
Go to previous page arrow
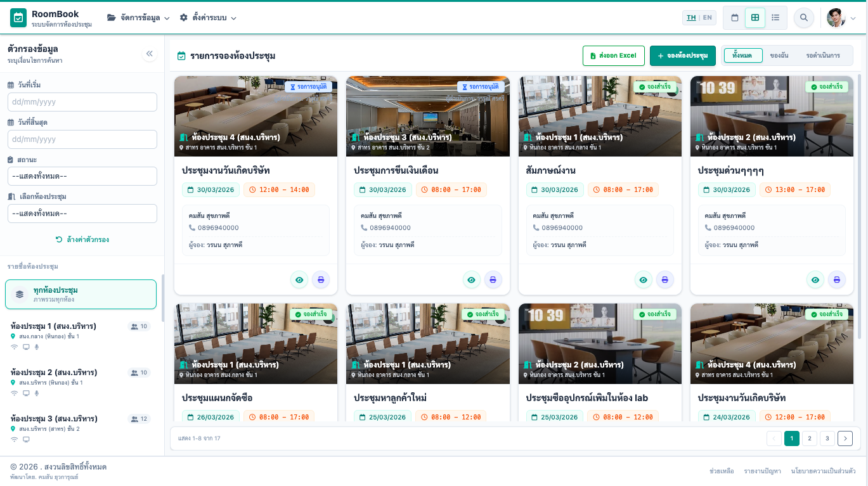coord(774,438)
